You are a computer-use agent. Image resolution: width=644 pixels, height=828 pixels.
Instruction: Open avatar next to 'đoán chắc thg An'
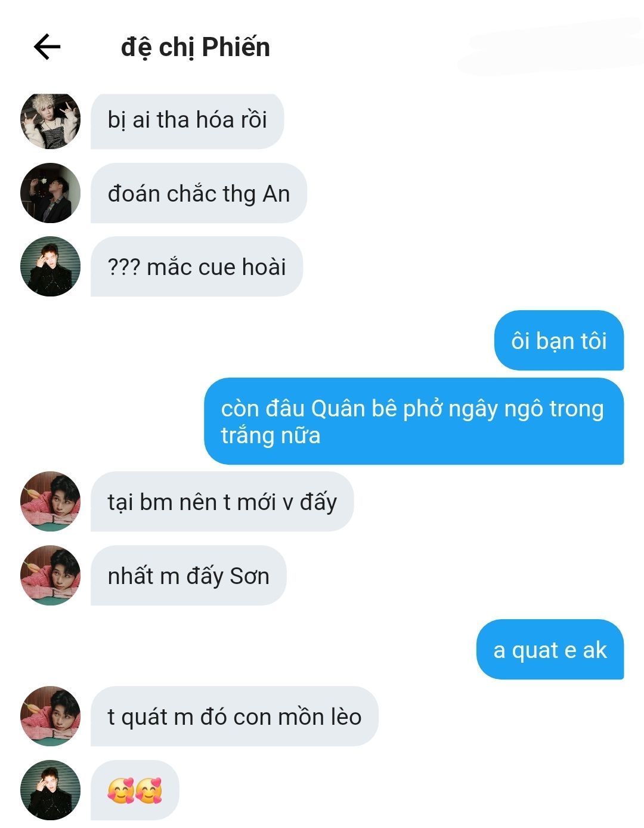click(x=50, y=193)
